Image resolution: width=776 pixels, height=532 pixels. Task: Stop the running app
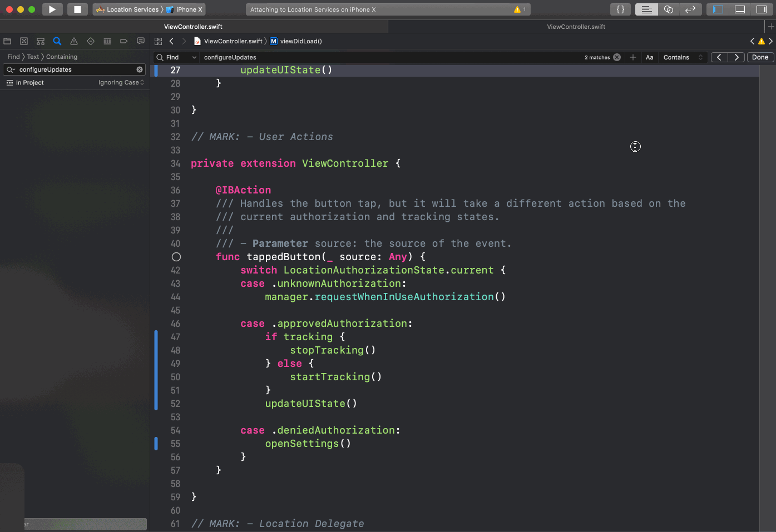77,9
